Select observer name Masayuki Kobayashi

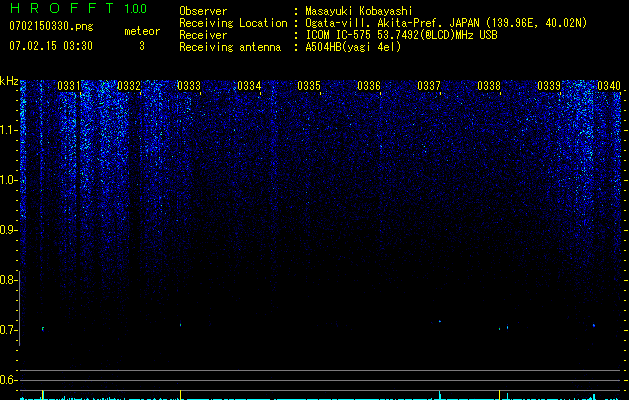[x=359, y=11]
